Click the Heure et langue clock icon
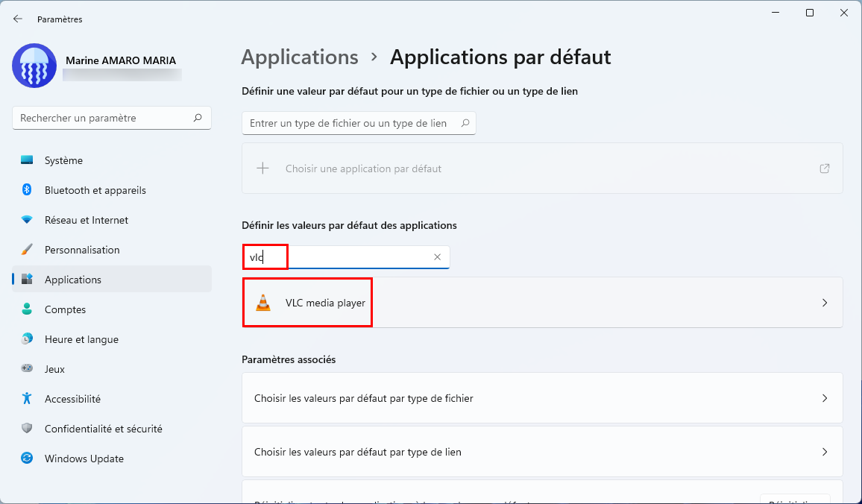The image size is (862, 504). tap(26, 338)
